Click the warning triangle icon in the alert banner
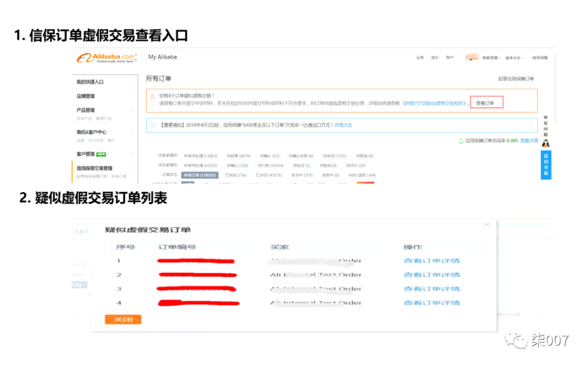Image resolution: width=588 pixels, height=366 pixels. point(154,96)
